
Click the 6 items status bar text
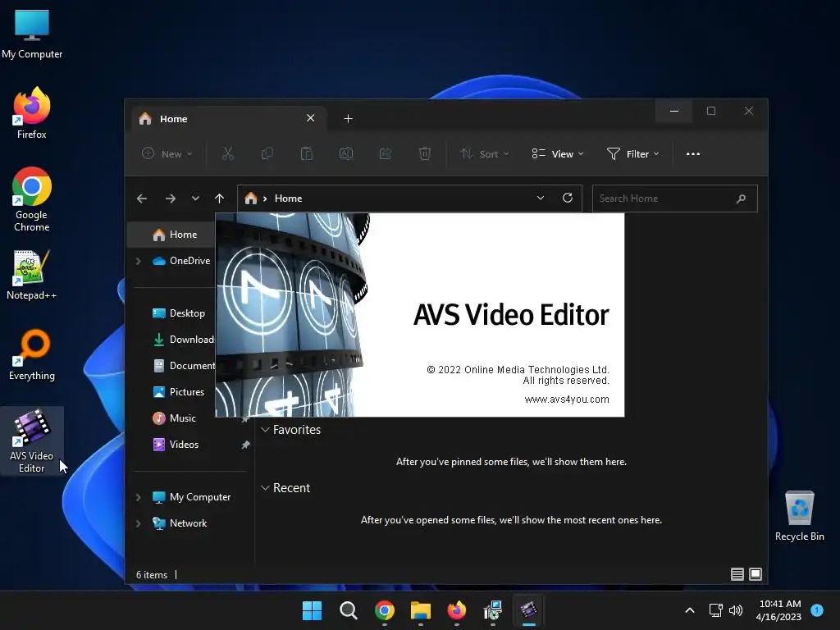coord(152,575)
